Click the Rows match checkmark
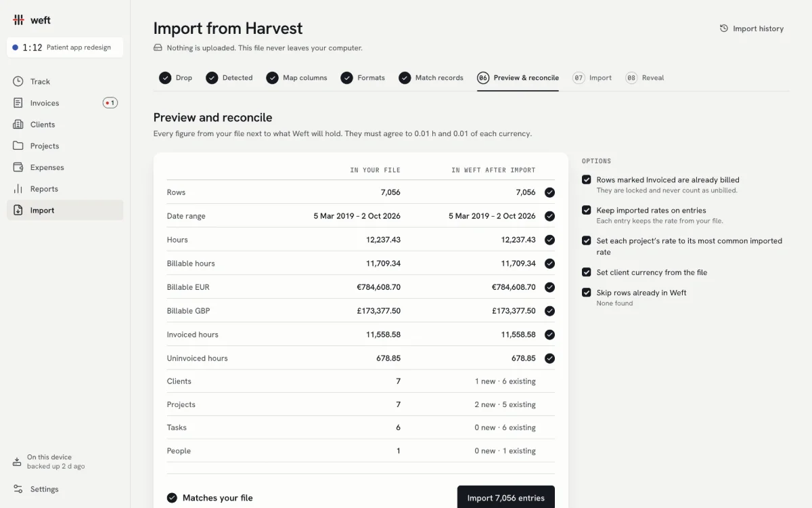 [549, 192]
